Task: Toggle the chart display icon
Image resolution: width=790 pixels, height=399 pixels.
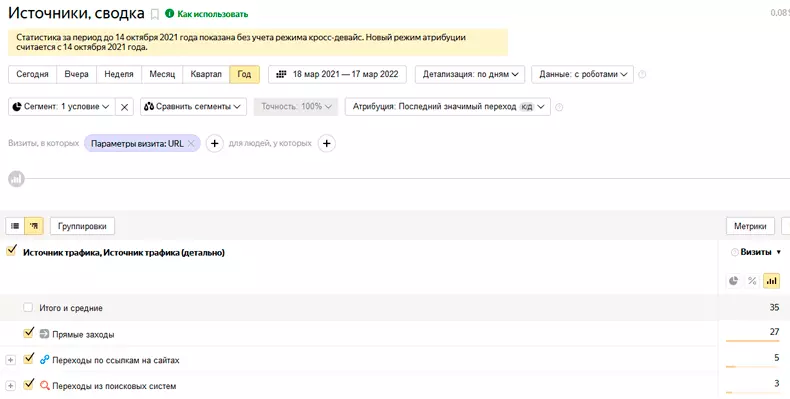Action: coord(16,179)
